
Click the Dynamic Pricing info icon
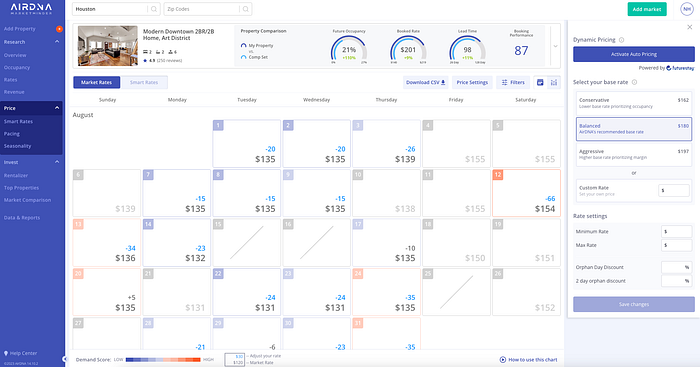[x=621, y=40]
